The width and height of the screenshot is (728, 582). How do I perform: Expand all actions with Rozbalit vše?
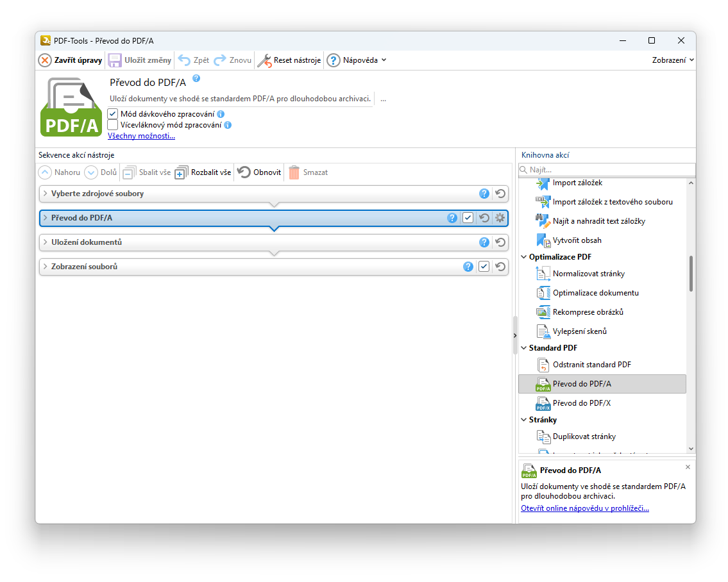[x=203, y=172]
